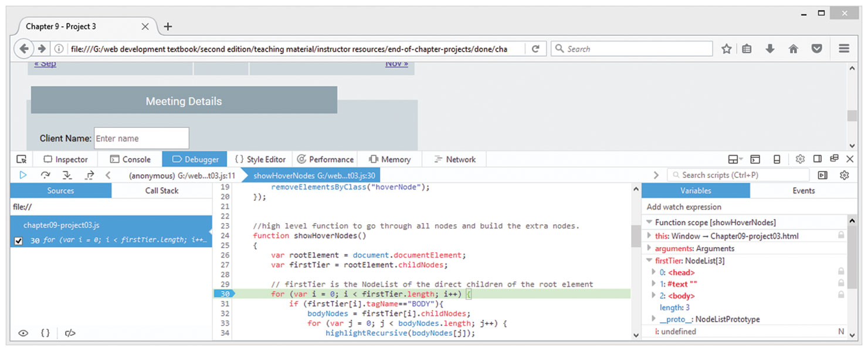Screen dimensions: 868x351
Task: Collapse the firstTier NodeList variable
Action: pos(649,261)
